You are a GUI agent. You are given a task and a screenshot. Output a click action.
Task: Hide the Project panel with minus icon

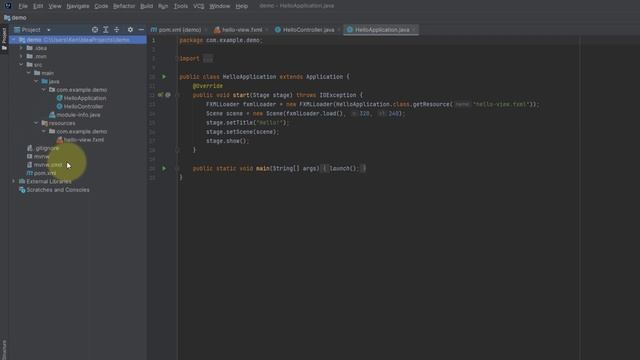tap(141, 30)
